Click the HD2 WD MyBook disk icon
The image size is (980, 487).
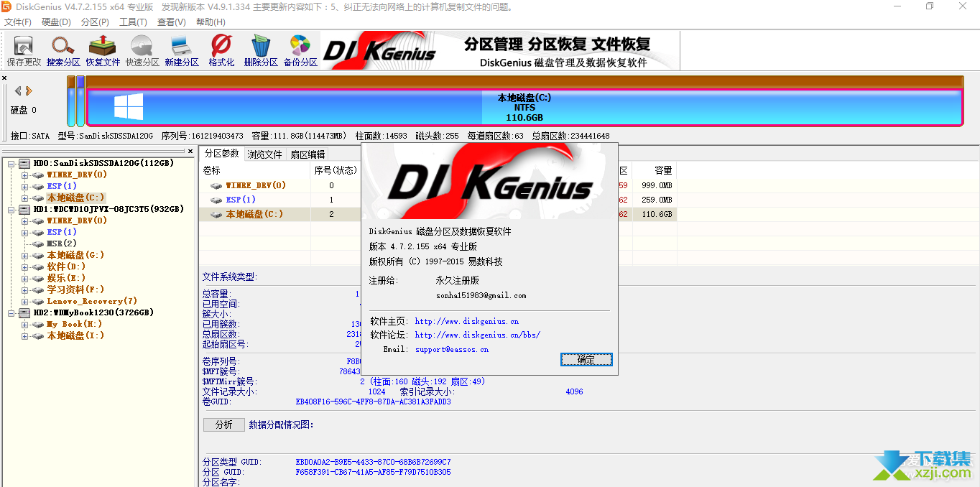[x=24, y=312]
